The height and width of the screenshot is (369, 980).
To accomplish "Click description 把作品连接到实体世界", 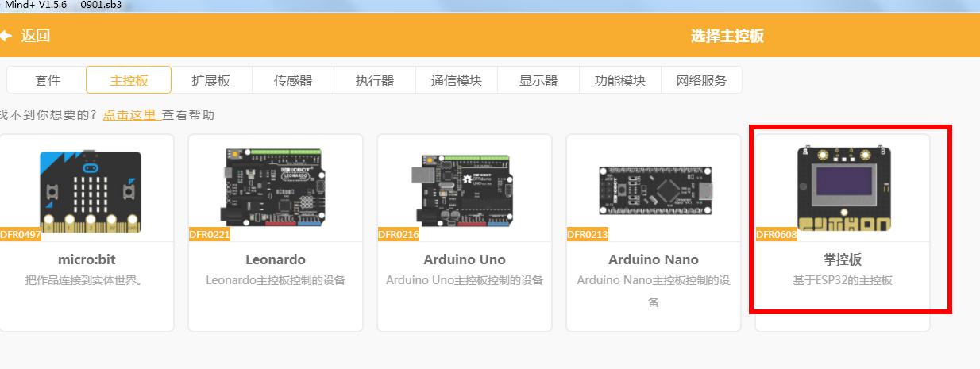I will [87, 280].
